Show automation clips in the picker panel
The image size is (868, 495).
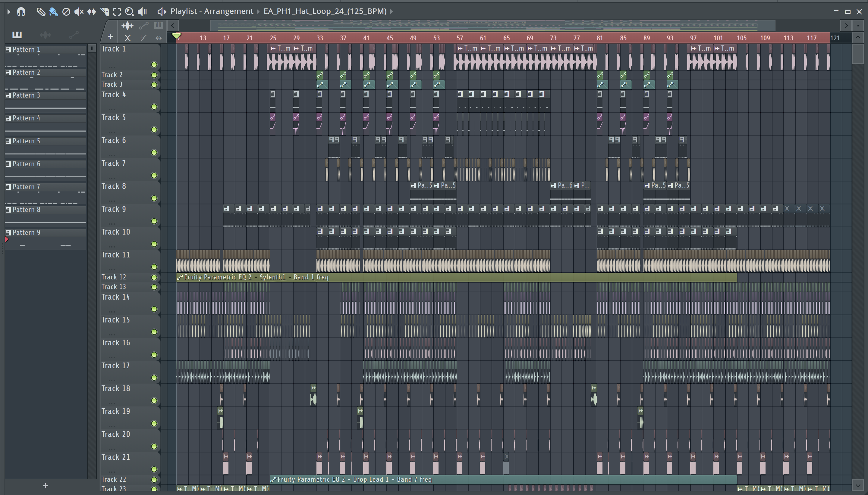tap(74, 34)
